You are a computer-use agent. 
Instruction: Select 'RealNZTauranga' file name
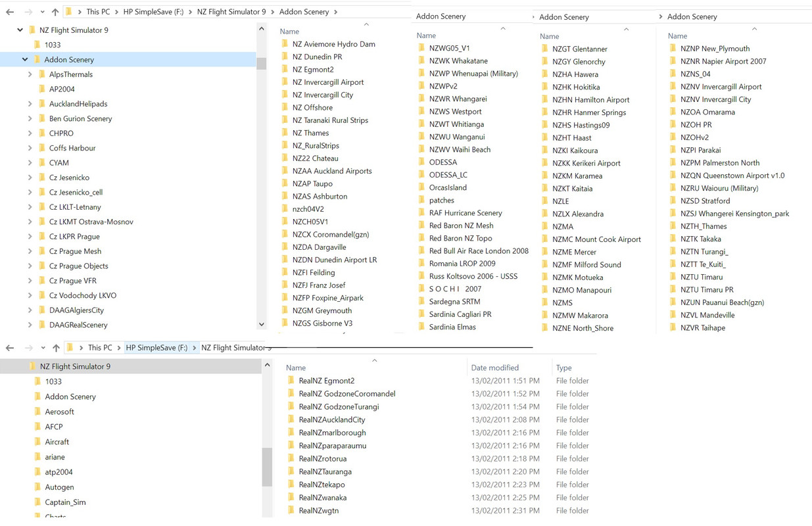325,471
